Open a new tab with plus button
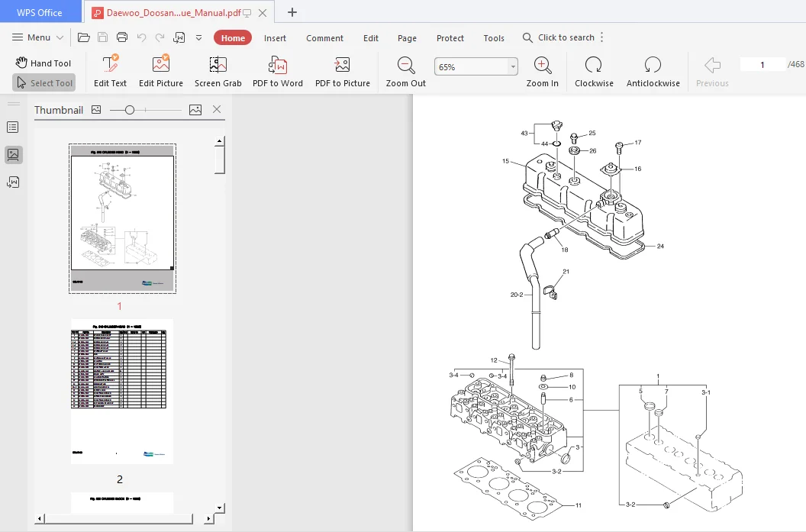Image resolution: width=806 pixels, height=532 pixels. coord(292,12)
